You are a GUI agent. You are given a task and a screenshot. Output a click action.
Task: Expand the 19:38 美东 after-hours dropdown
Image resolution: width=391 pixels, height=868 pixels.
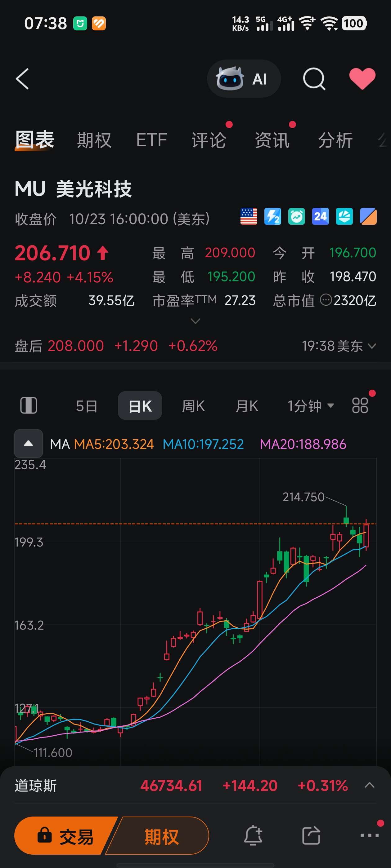point(339,346)
